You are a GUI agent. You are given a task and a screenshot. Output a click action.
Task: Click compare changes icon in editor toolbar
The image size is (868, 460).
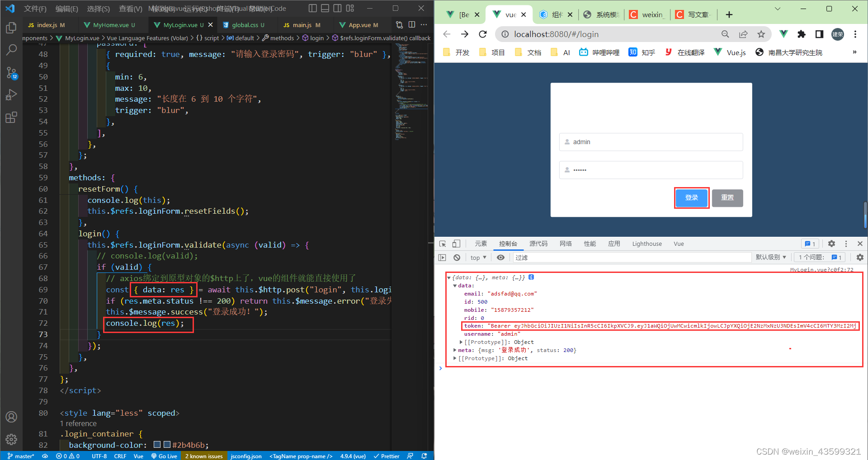(399, 25)
